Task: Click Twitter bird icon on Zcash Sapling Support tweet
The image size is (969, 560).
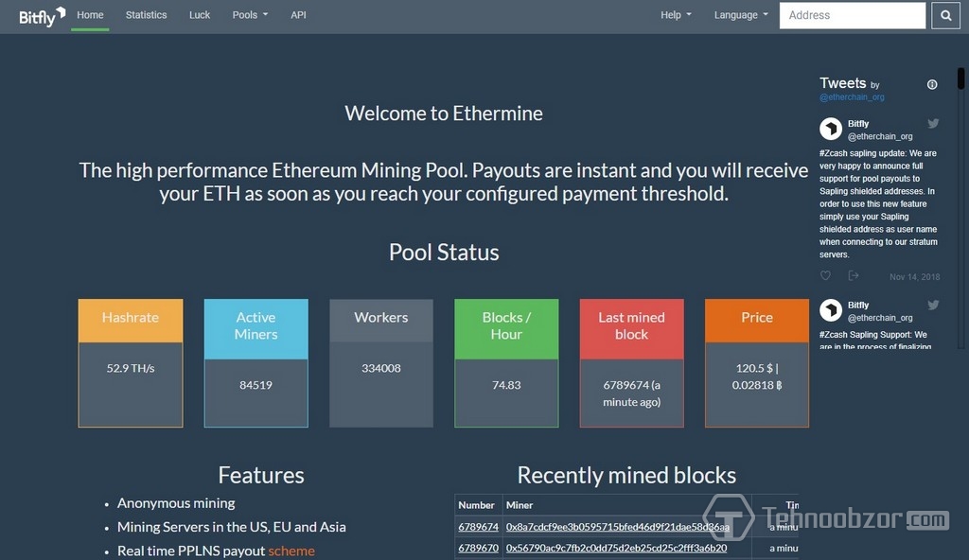Action: point(933,305)
